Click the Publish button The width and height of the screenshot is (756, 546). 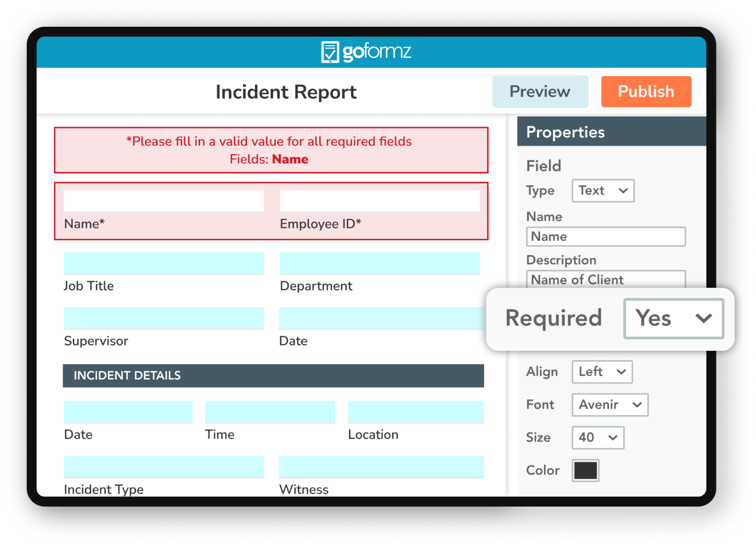(x=645, y=91)
